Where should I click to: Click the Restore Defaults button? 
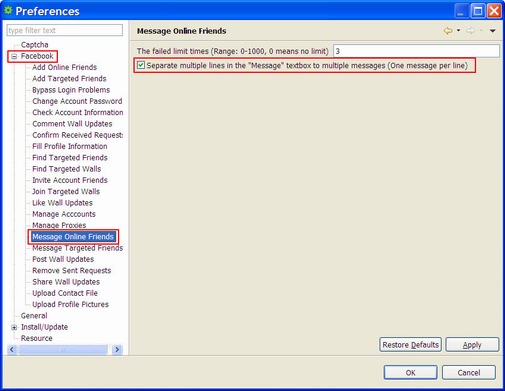pos(410,345)
